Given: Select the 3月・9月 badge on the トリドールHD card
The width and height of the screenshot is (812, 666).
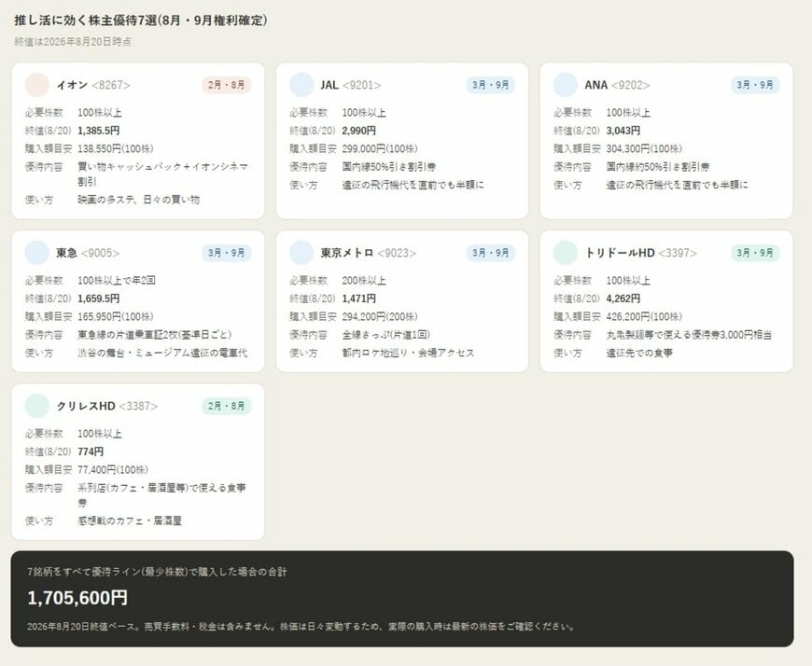Looking at the screenshot, I should (755, 253).
